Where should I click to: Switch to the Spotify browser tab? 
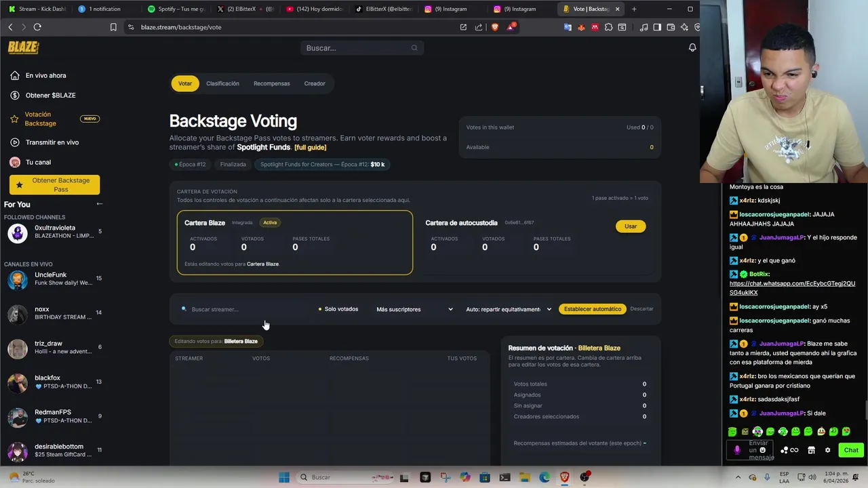point(176,9)
